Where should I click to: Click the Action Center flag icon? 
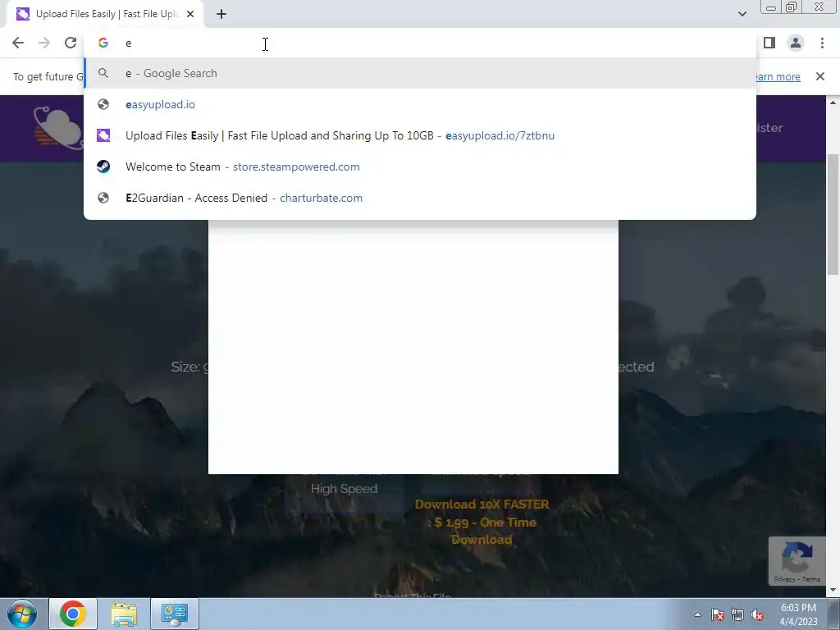[718, 614]
